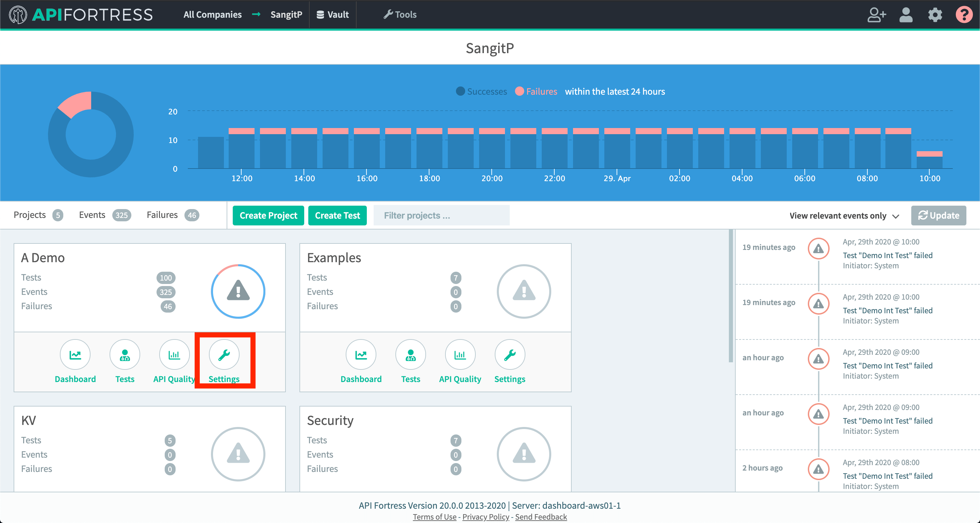Click the A Demo health ring gauge
980x523 pixels.
[x=238, y=291]
